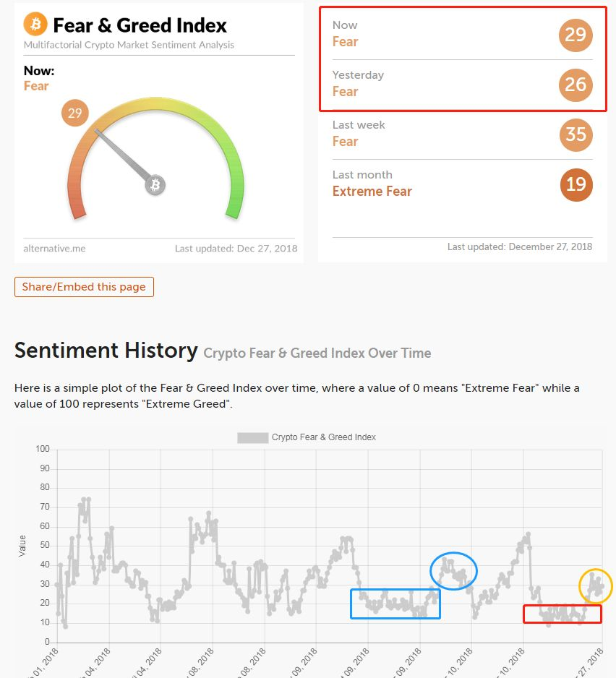616x678 pixels.
Task: Click chart data inside red rectangle
Action: click(x=562, y=614)
